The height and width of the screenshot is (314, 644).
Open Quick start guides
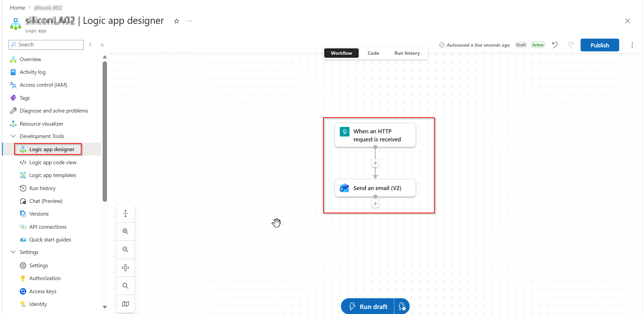click(50, 240)
